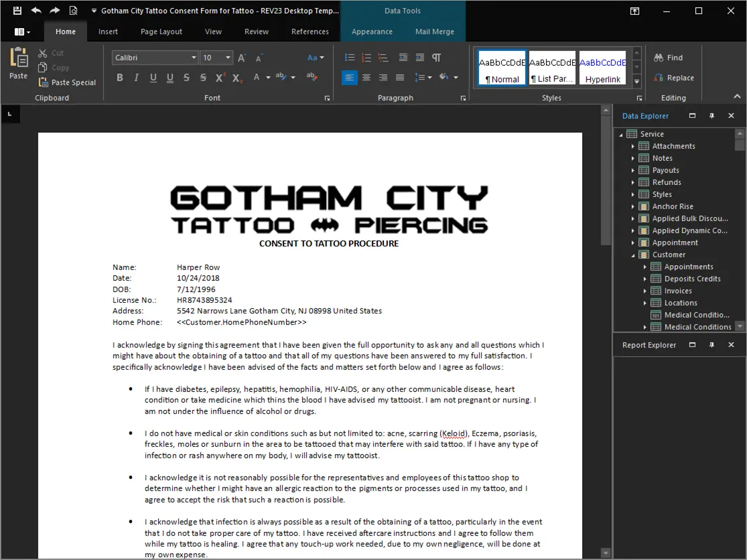Image resolution: width=747 pixels, height=560 pixels.
Task: Apply multilevel list formatting
Action: (383, 58)
